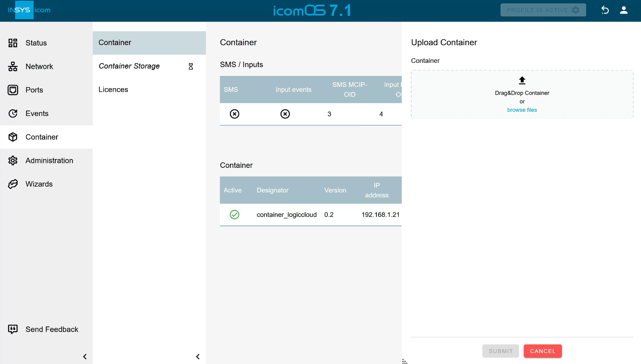Click the Profile Is Active button
This screenshot has height=364, width=641.
click(x=543, y=10)
